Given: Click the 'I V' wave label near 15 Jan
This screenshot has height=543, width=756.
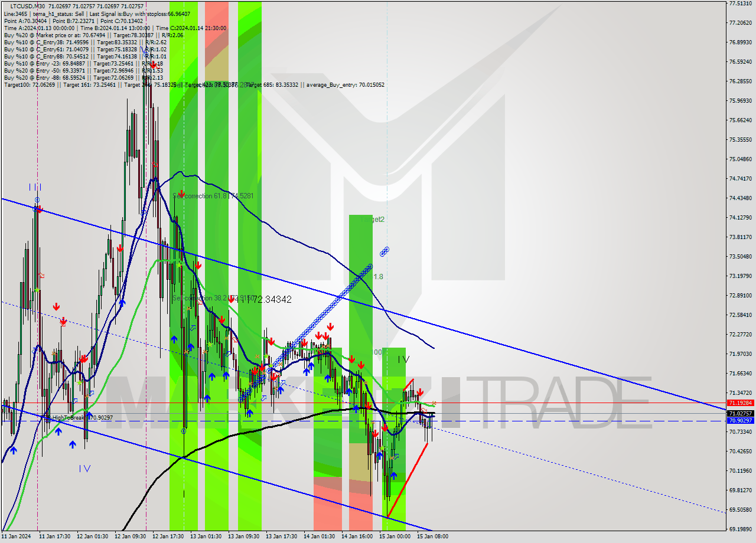Looking at the screenshot, I should (403, 358).
